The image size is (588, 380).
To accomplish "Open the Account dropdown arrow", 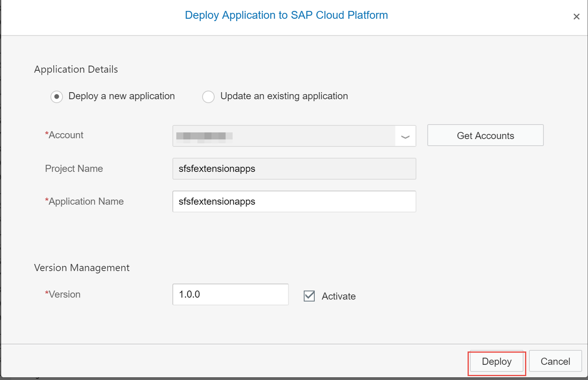I will click(405, 136).
